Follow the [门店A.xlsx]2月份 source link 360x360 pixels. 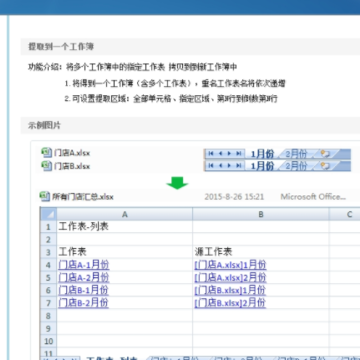click(230, 277)
